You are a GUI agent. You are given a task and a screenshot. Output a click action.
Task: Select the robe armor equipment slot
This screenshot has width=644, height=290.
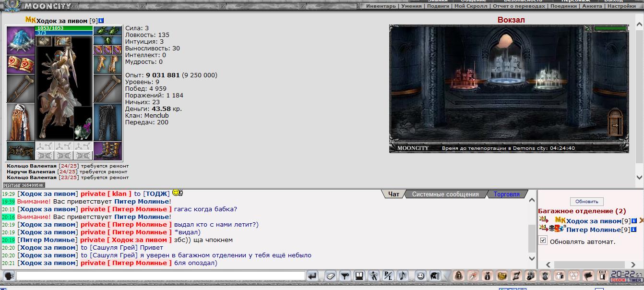pyautogui.click(x=21, y=122)
